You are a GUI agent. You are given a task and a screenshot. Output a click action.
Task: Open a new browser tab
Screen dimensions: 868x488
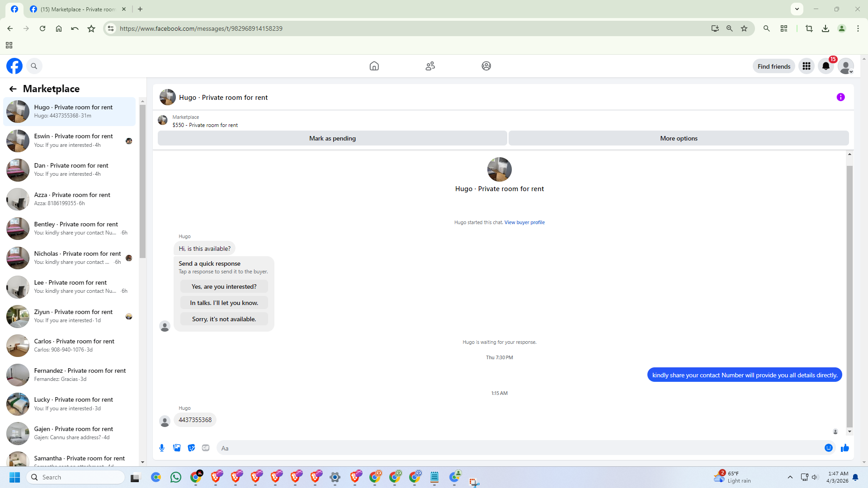140,9
